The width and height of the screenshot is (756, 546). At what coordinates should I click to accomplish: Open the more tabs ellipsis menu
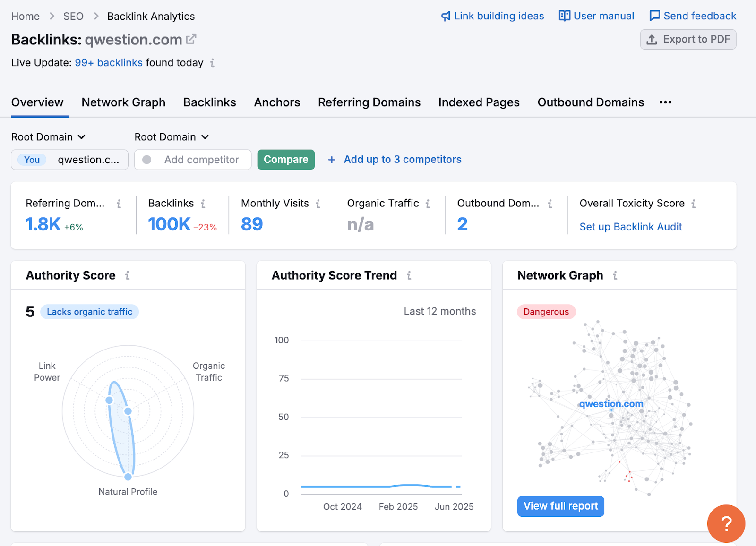coord(665,102)
